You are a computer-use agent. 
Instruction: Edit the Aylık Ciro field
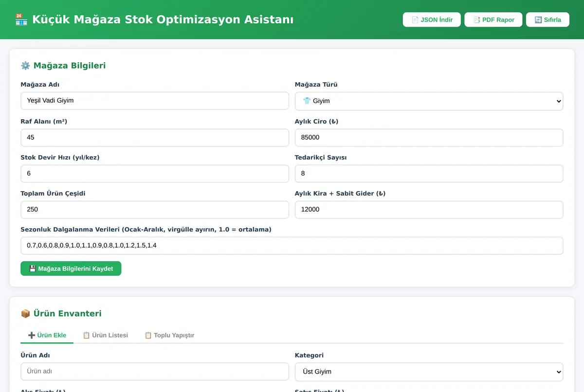pyautogui.click(x=429, y=138)
